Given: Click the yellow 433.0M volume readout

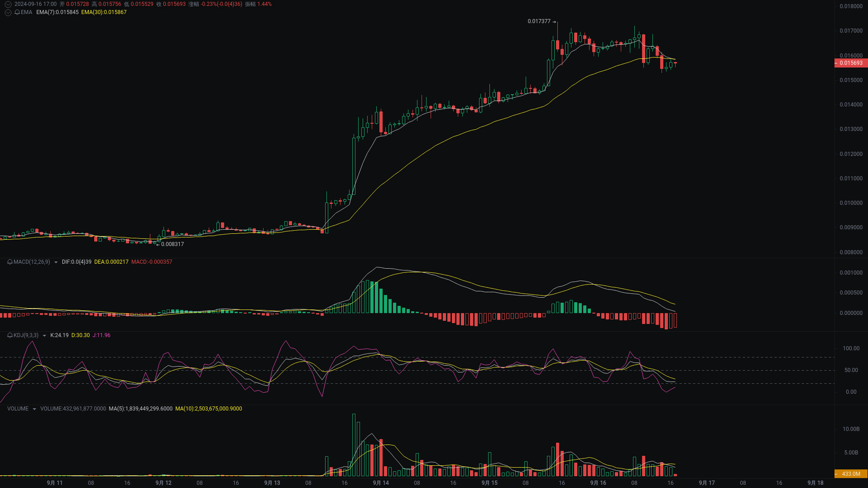Looking at the screenshot, I should pyautogui.click(x=852, y=474).
